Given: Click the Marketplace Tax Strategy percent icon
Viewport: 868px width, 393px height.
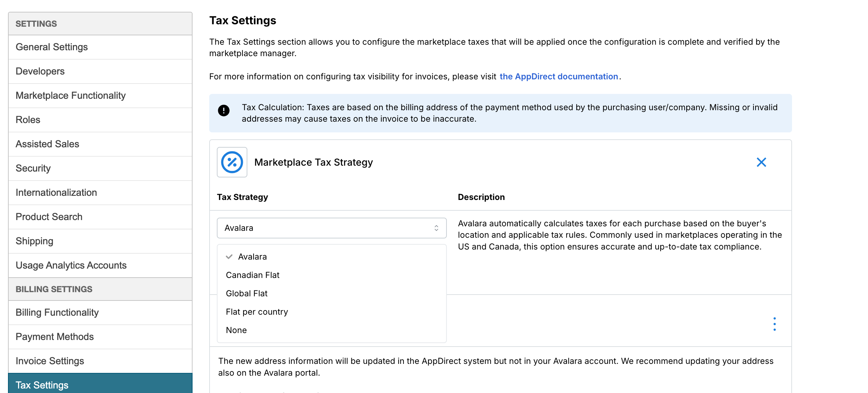Looking at the screenshot, I should click(232, 162).
